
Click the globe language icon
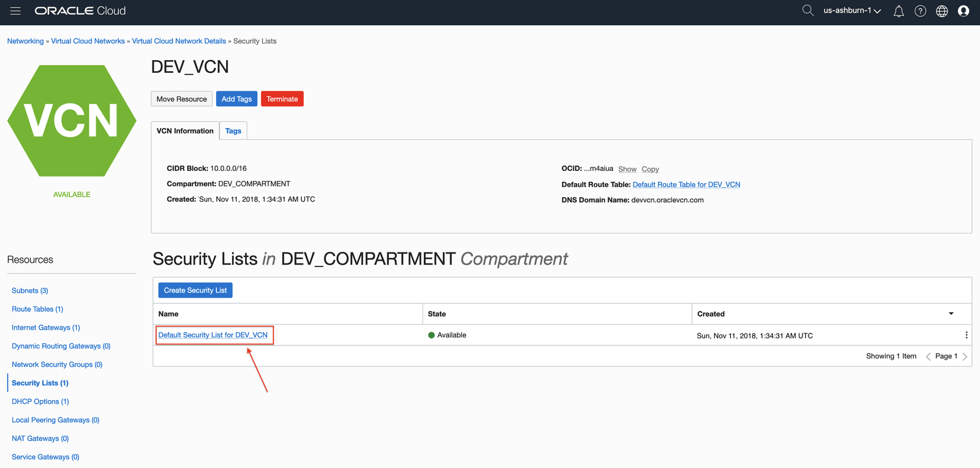pos(942,11)
